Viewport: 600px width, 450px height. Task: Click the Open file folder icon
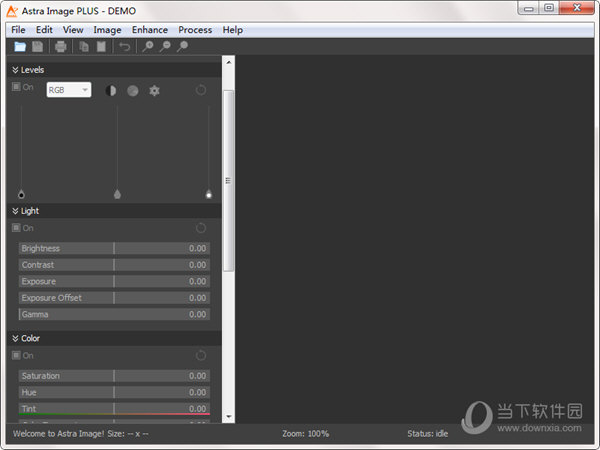pyautogui.click(x=20, y=47)
